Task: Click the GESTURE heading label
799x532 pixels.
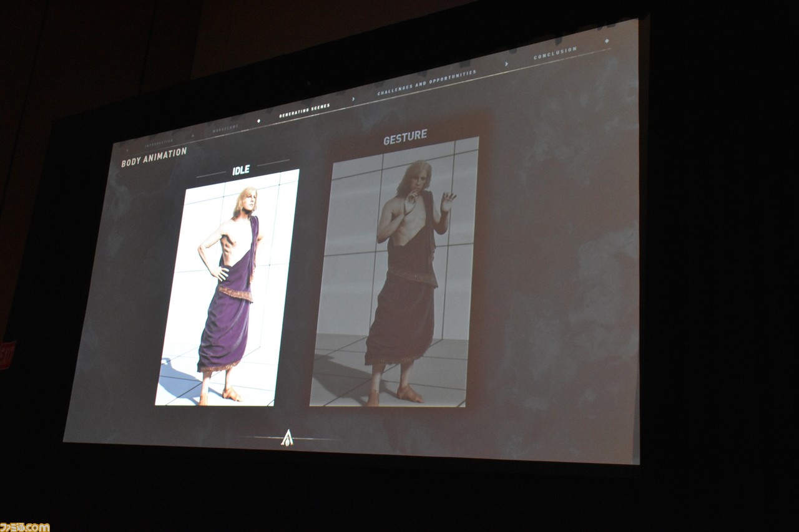Action: click(x=405, y=138)
